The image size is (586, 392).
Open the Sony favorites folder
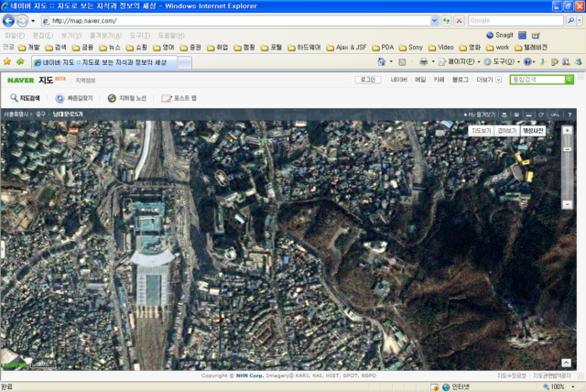pos(411,48)
